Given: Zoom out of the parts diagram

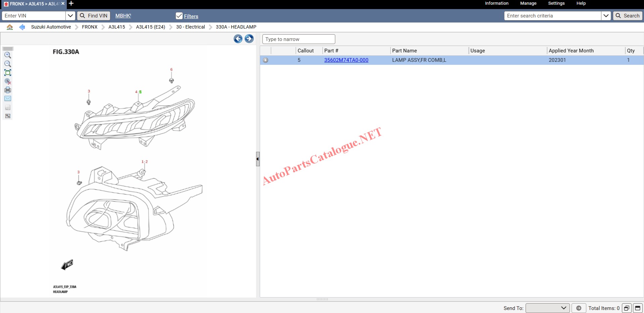Looking at the screenshot, I should coord(8,64).
